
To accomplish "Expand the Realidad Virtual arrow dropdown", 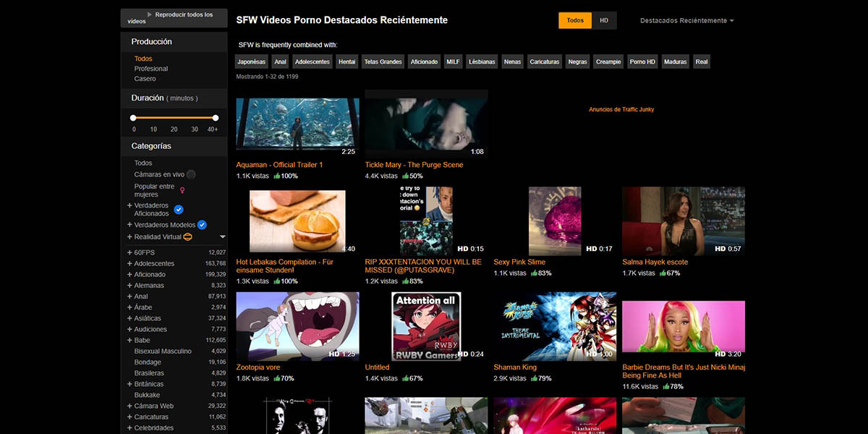I will [x=223, y=237].
